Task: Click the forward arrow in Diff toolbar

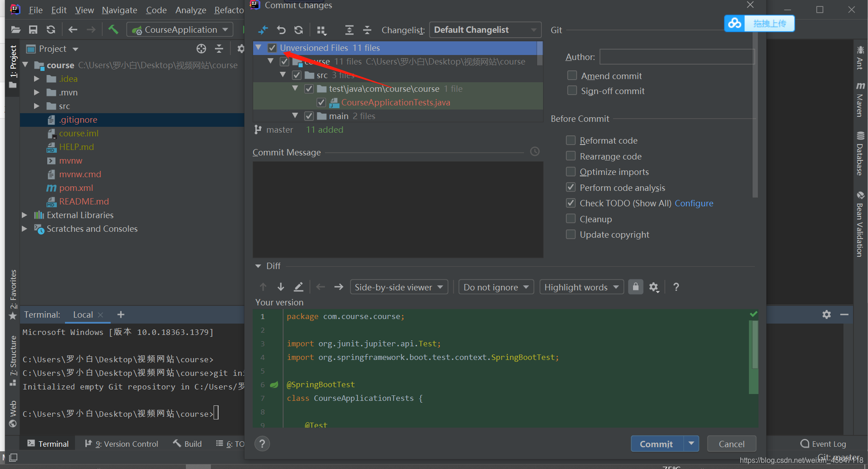Action: click(x=339, y=287)
